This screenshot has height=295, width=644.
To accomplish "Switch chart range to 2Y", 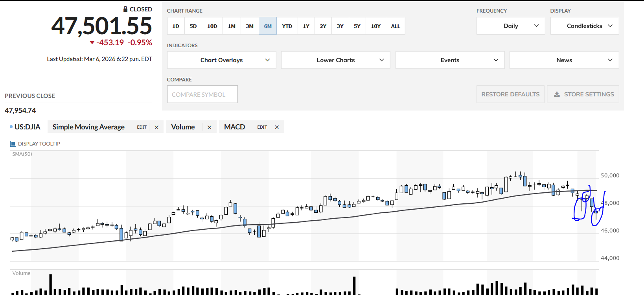I will 323,26.
